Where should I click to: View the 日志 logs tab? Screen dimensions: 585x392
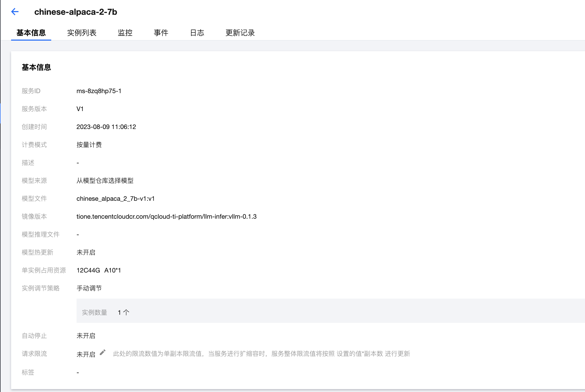(197, 33)
